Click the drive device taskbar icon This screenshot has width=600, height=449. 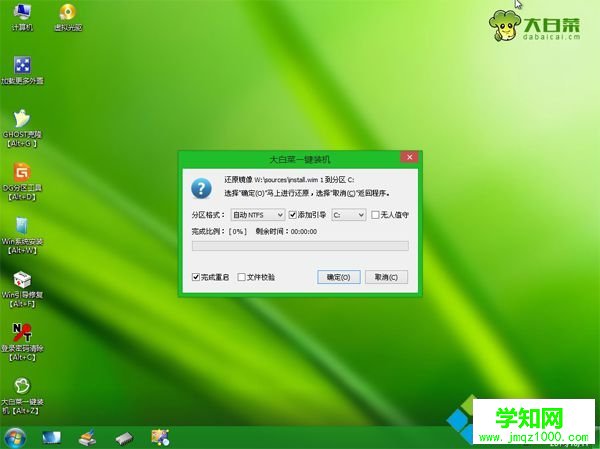(x=124, y=438)
